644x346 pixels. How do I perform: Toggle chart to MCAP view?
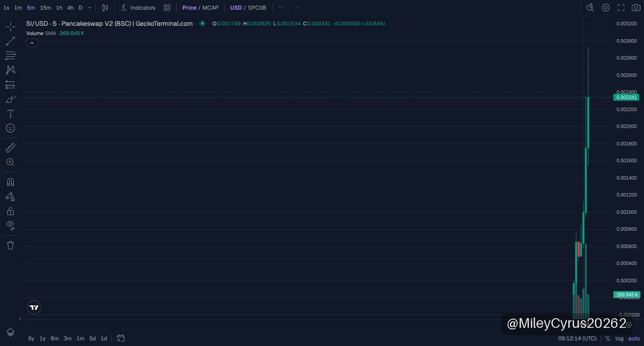(210, 8)
